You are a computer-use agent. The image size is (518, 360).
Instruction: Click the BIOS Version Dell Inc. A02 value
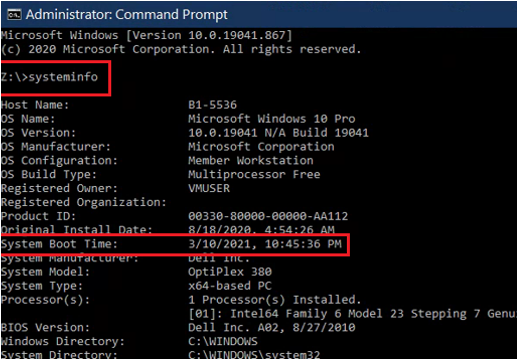click(272, 328)
